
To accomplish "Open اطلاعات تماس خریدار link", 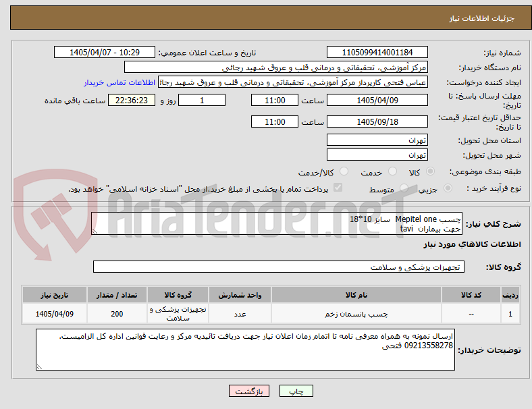I will tap(119, 82).
